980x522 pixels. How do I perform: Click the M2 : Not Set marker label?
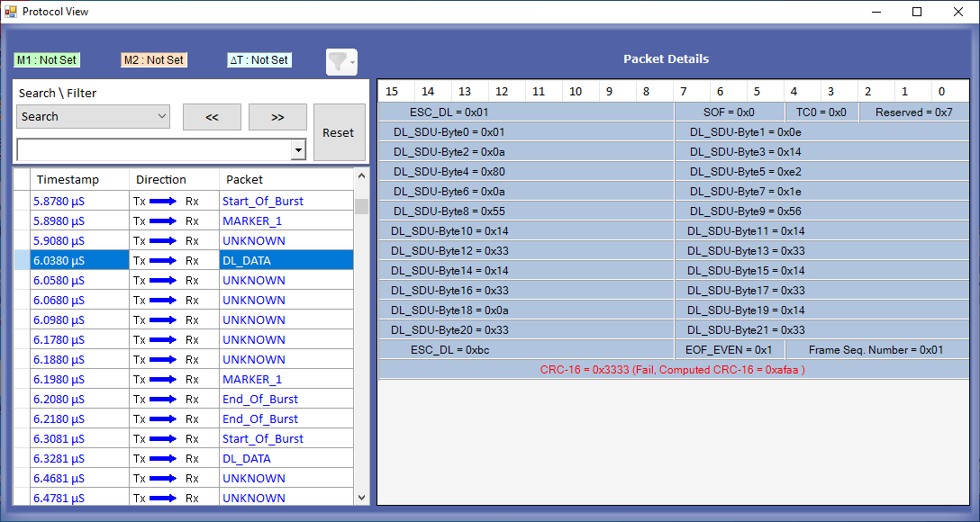[x=153, y=60]
